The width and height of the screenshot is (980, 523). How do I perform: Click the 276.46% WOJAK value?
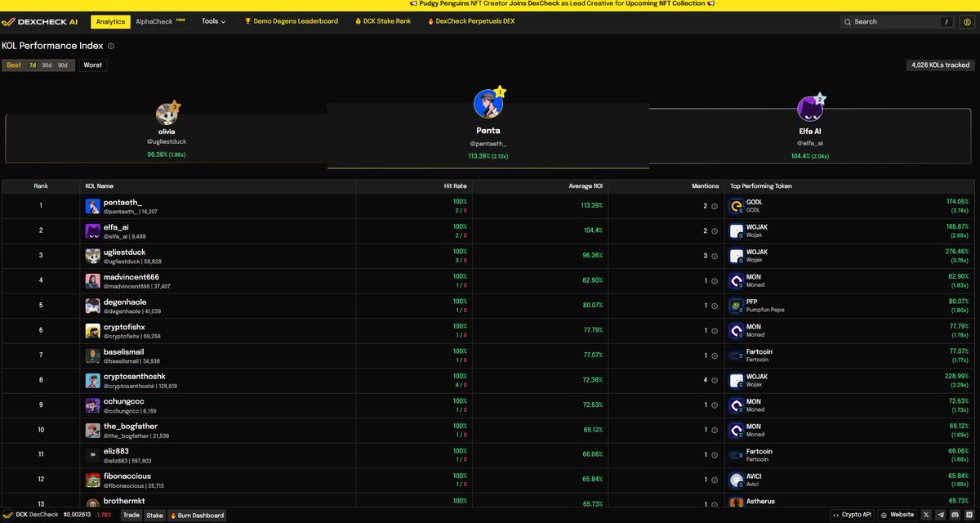click(956, 252)
